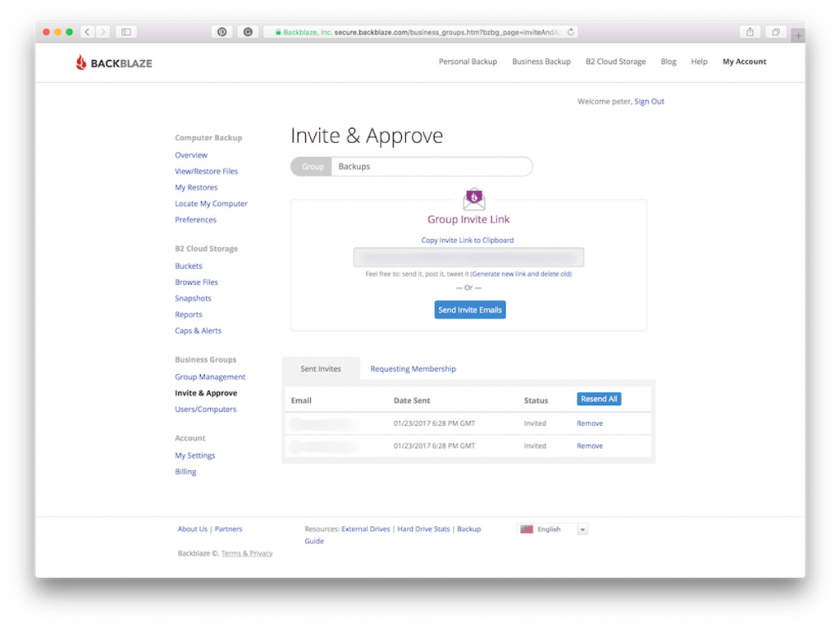Open Hard Drive Stats link
840x627 pixels.
pos(423,529)
